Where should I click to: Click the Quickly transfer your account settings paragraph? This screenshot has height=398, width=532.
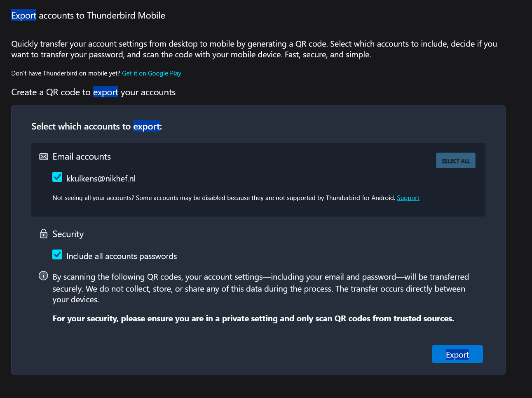coord(254,49)
